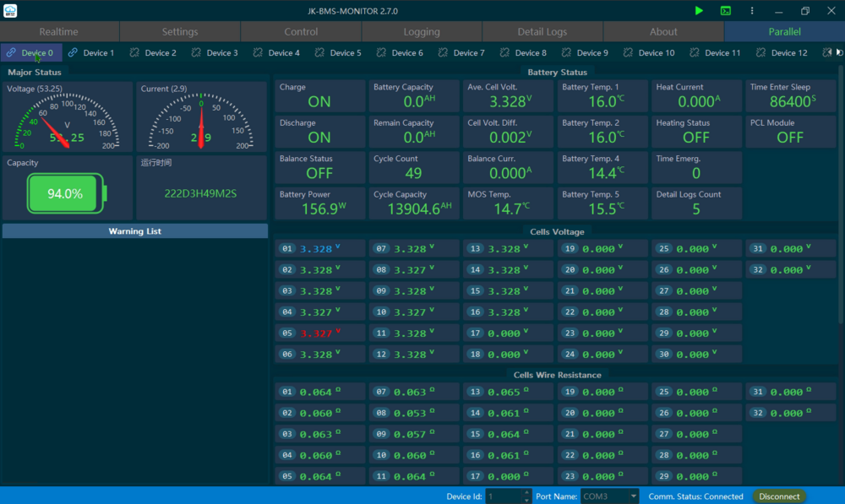Click the Device Id input field

click(503, 496)
